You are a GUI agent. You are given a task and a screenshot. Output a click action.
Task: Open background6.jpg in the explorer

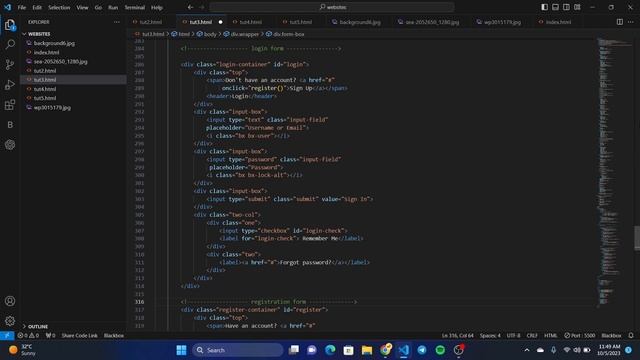54,43
